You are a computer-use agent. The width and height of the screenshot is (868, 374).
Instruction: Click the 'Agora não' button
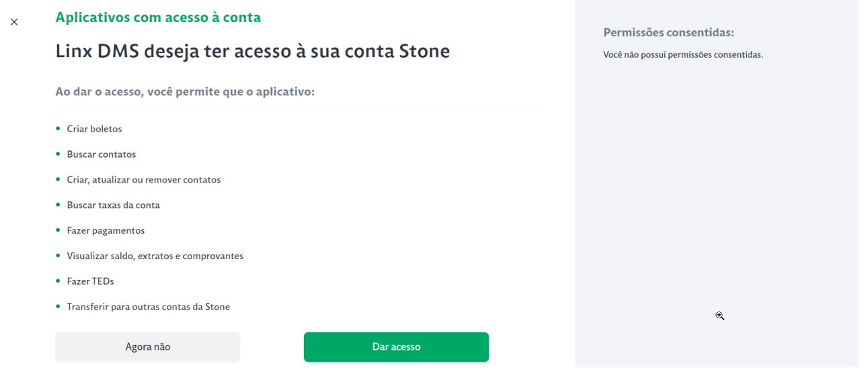coord(147,347)
